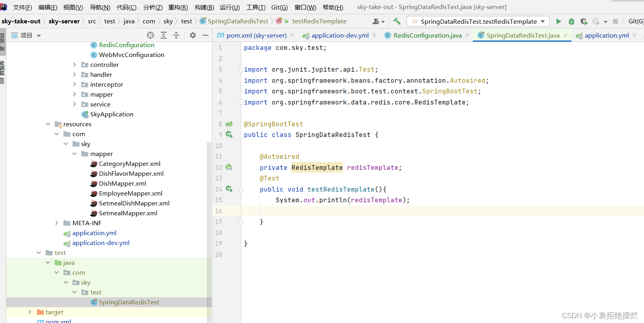Open the Git(G) menu
Image resolution: width=644 pixels, height=323 pixels.
coord(279,7)
